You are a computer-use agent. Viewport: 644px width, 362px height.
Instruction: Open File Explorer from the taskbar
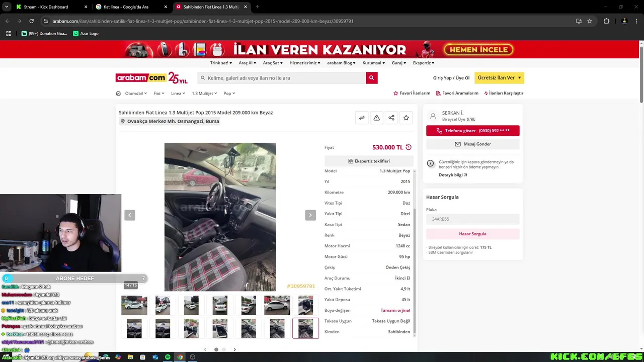[130, 357]
